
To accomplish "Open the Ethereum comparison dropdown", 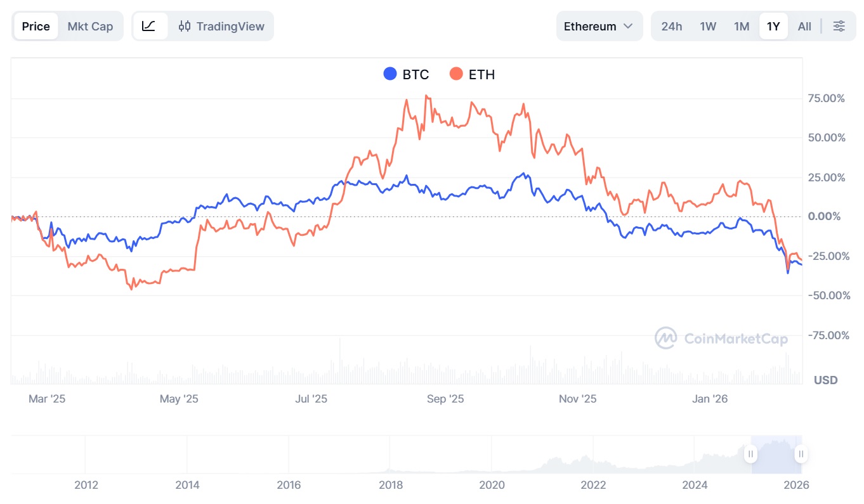I will pos(599,26).
